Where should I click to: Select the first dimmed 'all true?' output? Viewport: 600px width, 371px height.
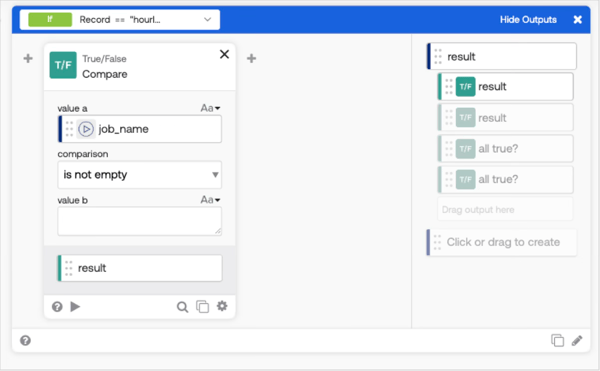coord(505,148)
